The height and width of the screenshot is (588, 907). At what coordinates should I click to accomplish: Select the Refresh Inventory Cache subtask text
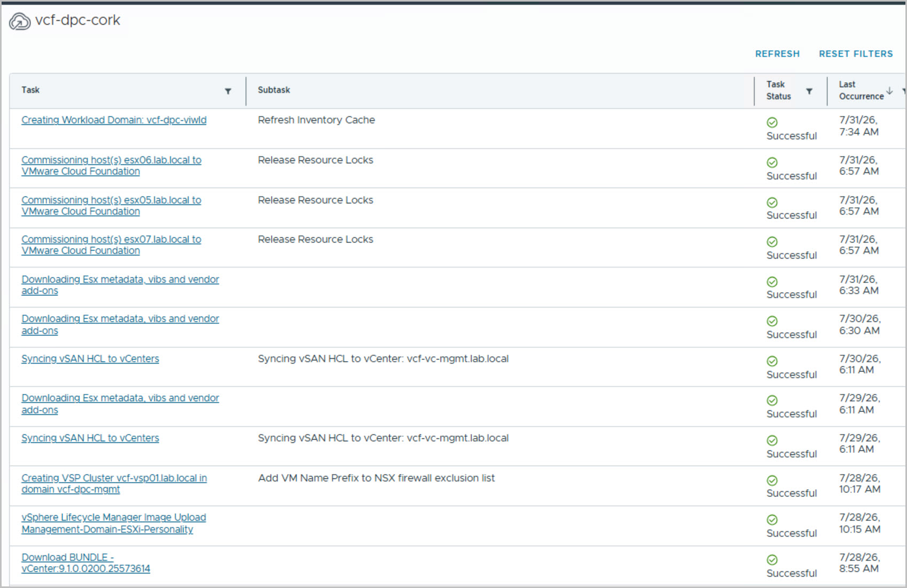316,120
